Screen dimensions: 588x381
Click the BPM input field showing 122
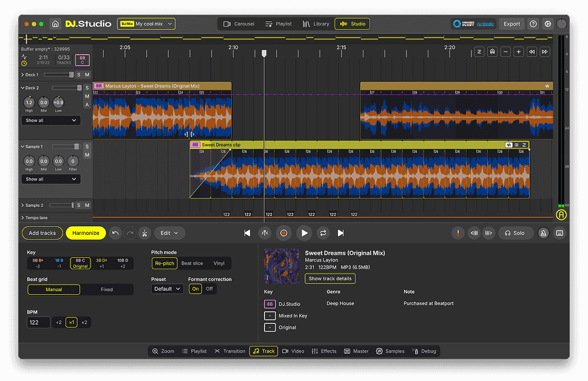(x=38, y=323)
